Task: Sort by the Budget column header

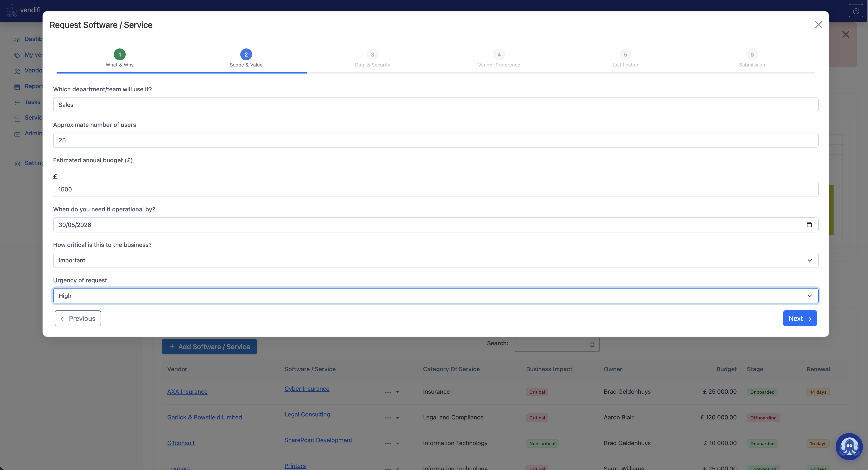Action: tap(726, 369)
